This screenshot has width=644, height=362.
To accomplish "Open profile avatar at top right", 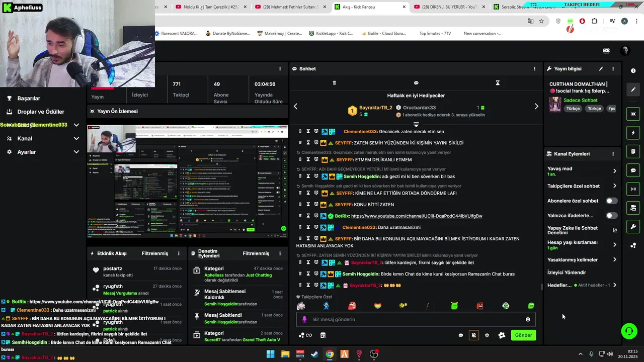I will pos(625,51).
